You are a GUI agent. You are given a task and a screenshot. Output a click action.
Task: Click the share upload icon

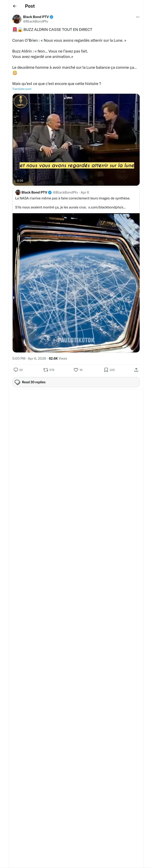click(x=136, y=370)
